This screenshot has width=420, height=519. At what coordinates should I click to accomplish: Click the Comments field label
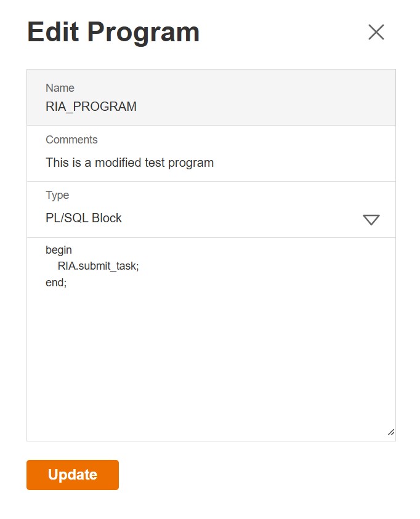click(71, 140)
